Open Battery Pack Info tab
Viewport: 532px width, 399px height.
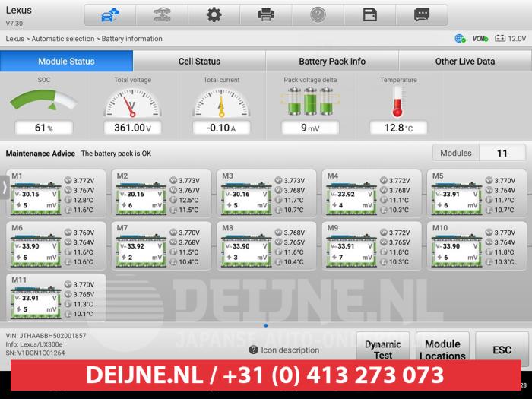coord(332,61)
